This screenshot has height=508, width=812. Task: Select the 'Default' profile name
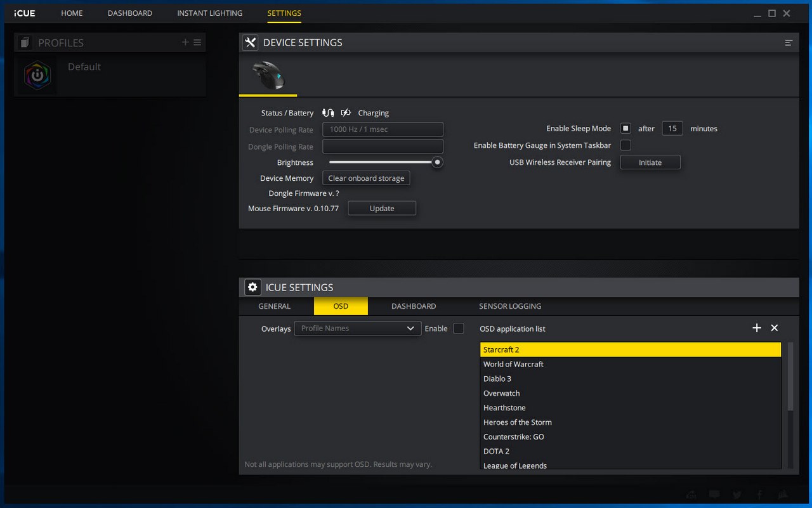pyautogui.click(x=84, y=67)
